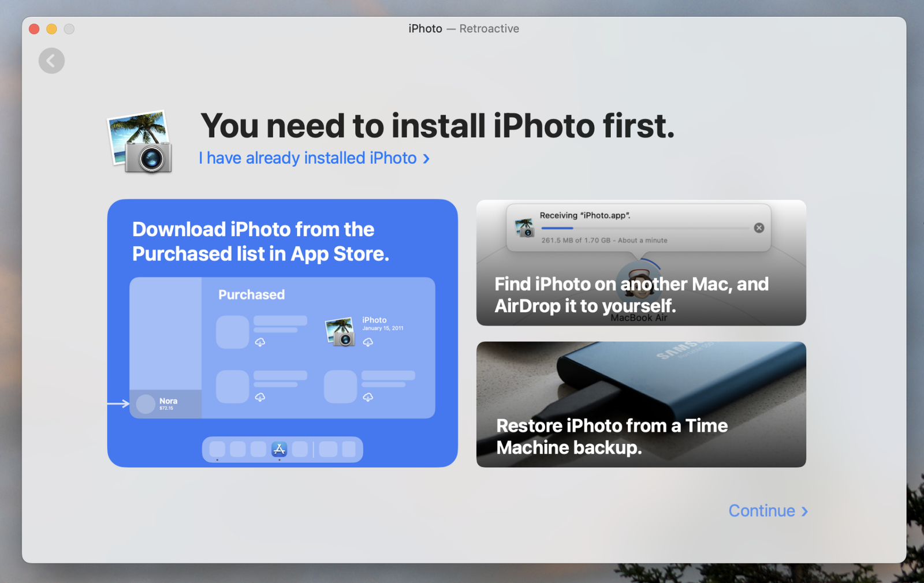Select the Download iPhoto from App Store card
Screen dimensions: 924x583
pos(282,333)
